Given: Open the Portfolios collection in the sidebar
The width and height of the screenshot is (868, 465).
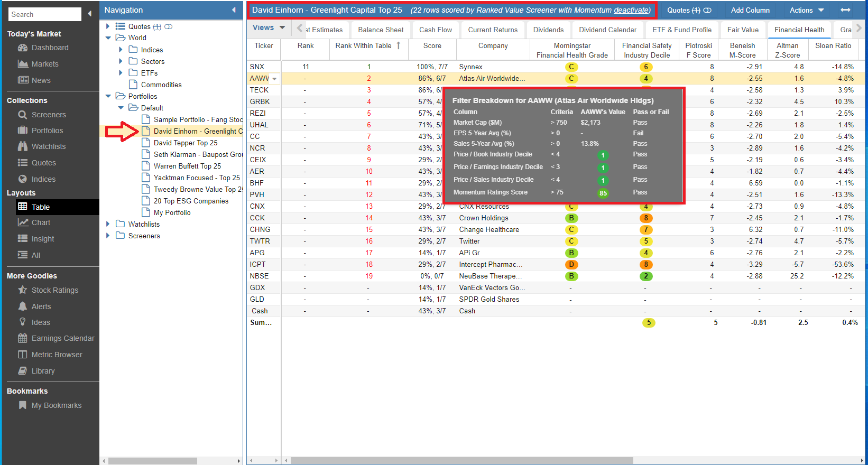Looking at the screenshot, I should [x=47, y=131].
